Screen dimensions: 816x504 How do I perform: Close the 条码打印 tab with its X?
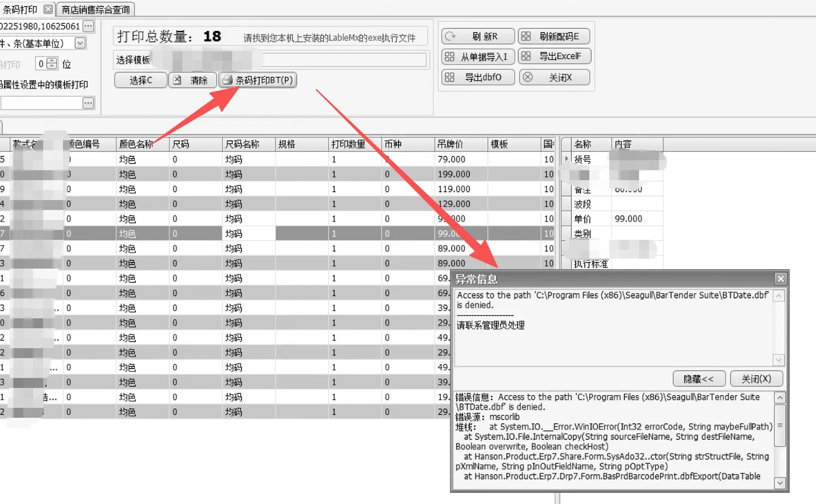click(48, 9)
